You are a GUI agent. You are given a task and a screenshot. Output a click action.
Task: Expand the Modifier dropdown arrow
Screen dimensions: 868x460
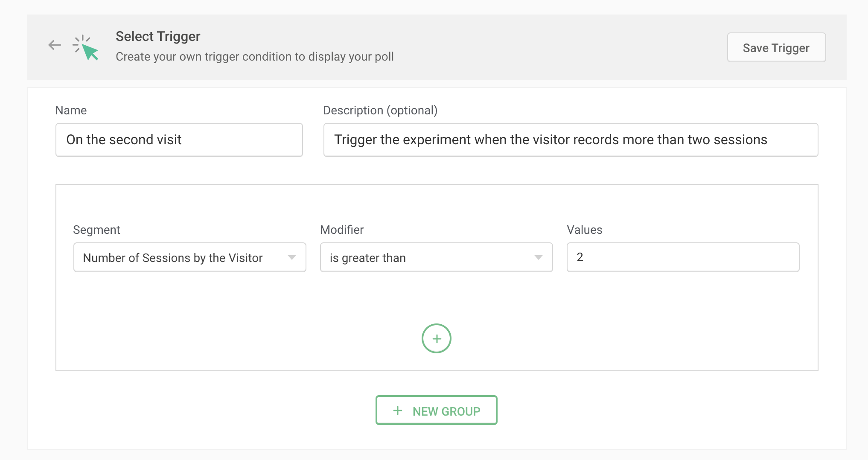pos(539,257)
